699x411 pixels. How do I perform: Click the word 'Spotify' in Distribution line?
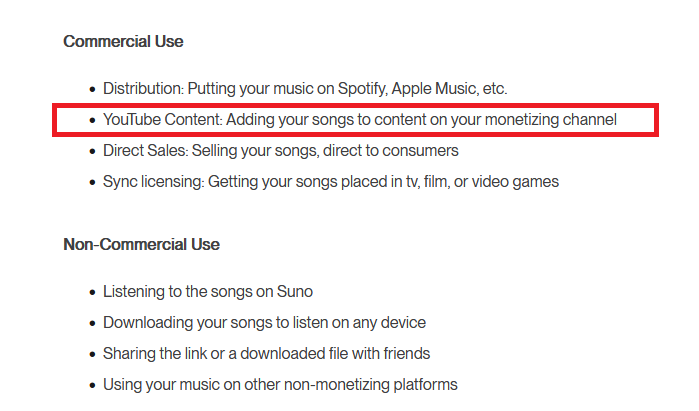[x=362, y=89]
